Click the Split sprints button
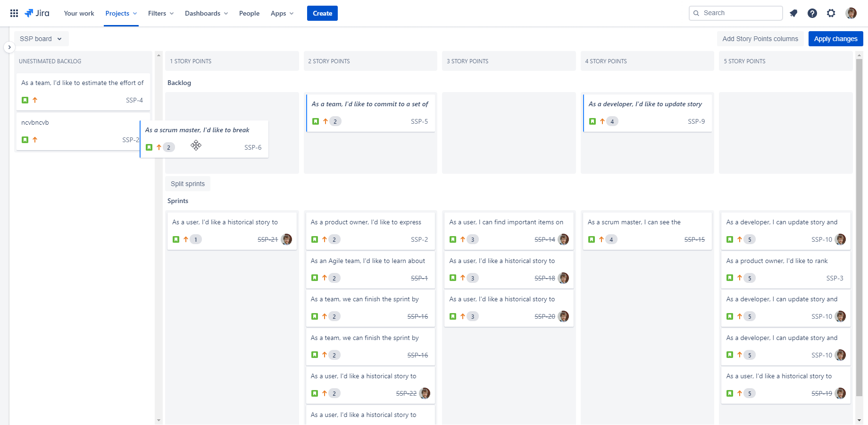 click(x=188, y=184)
